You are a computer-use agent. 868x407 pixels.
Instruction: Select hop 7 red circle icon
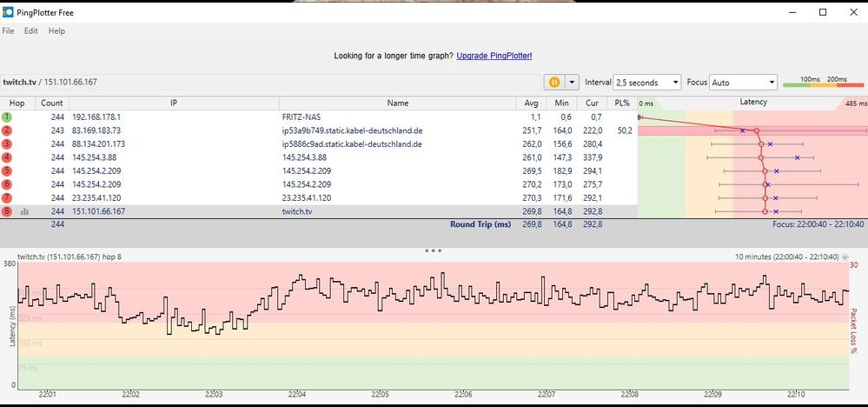pos(6,197)
